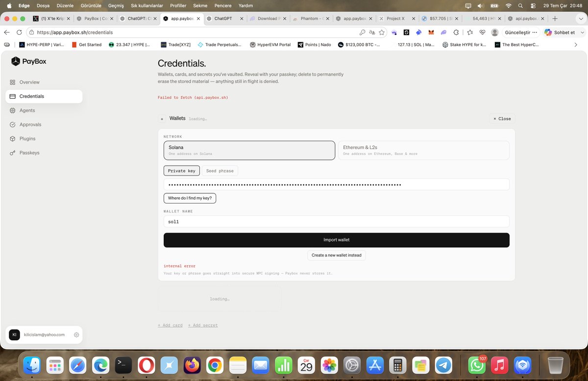Click Where do I find my key?

coord(190,198)
